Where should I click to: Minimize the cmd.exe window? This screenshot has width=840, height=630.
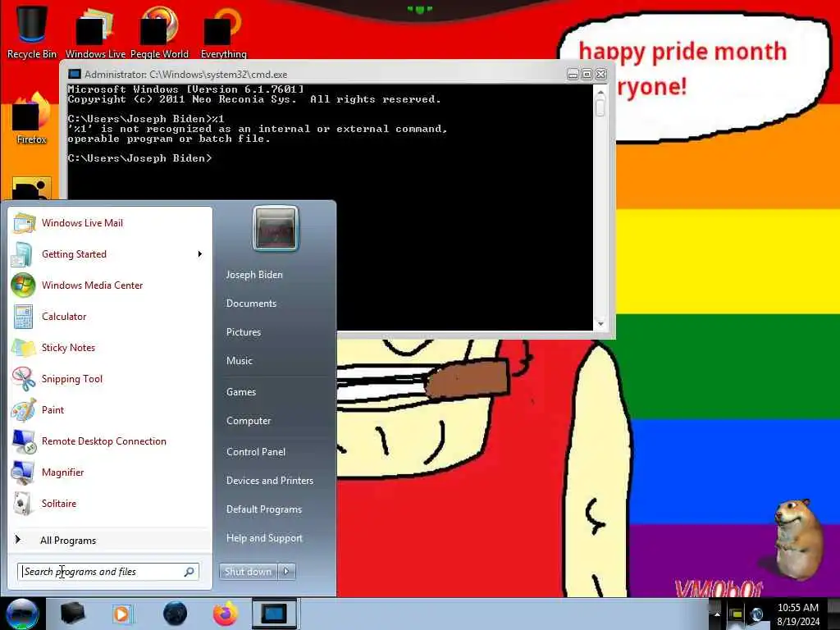pos(573,75)
